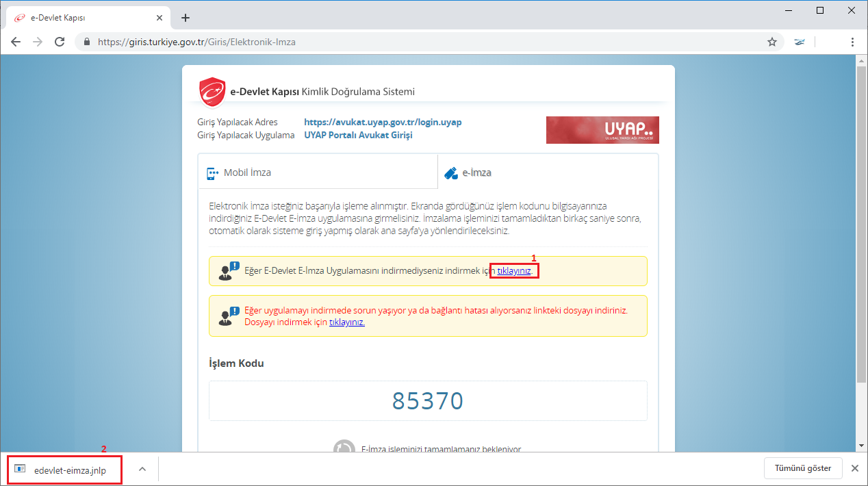Screen dimensions: 868x486
Task: Bookmark this page with the star icon
Action: [772, 42]
